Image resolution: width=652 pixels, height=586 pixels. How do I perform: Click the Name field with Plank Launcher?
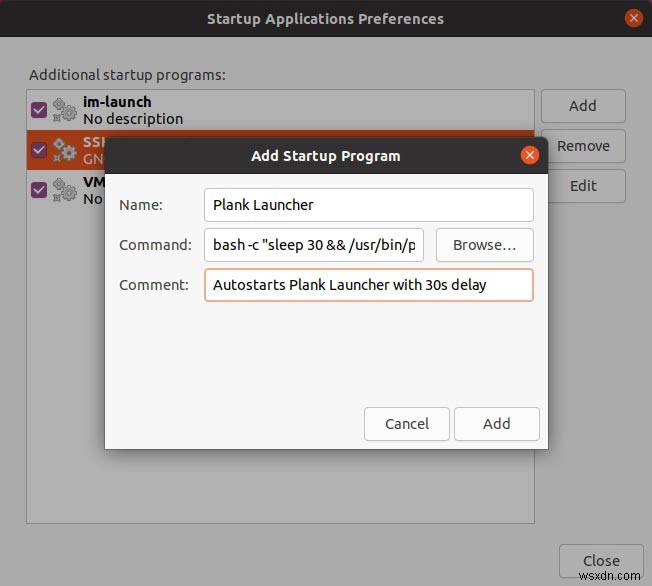pos(368,205)
